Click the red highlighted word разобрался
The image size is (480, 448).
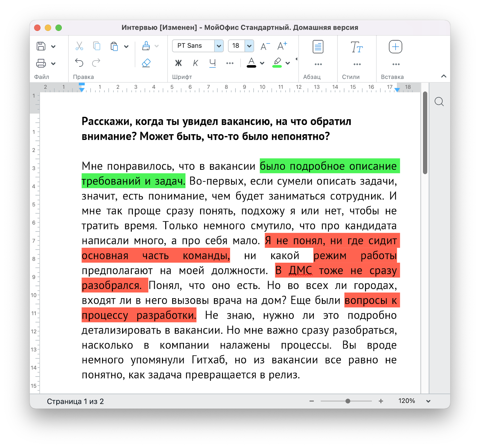click(112, 285)
